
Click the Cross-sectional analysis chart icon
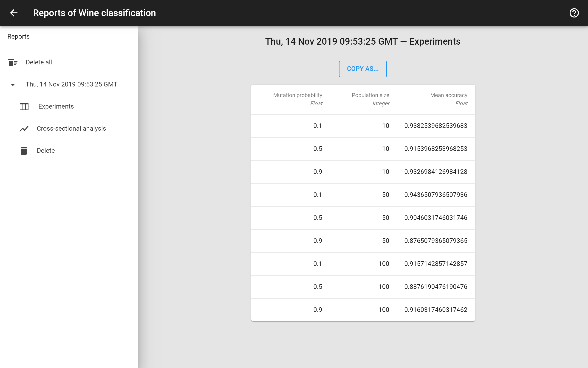[24, 129]
